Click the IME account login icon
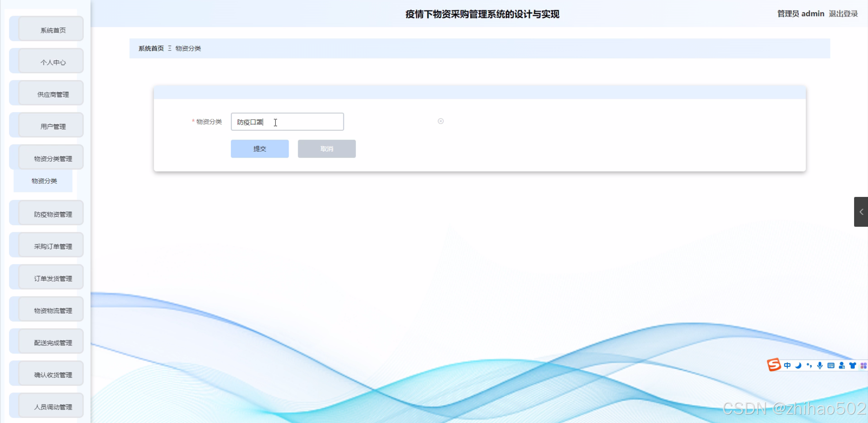Screen dimensions: 868x423 [842, 365]
